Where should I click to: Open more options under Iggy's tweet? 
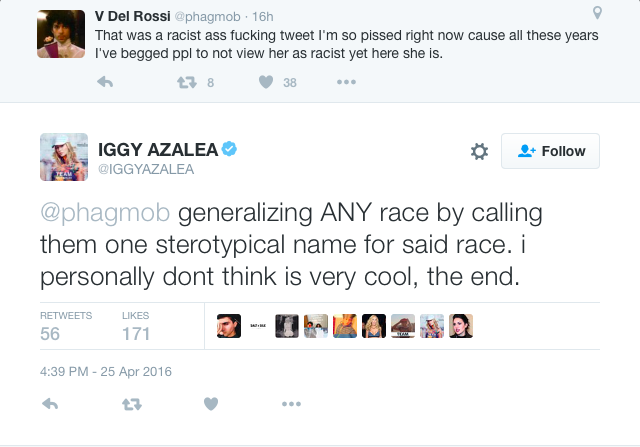point(291,404)
